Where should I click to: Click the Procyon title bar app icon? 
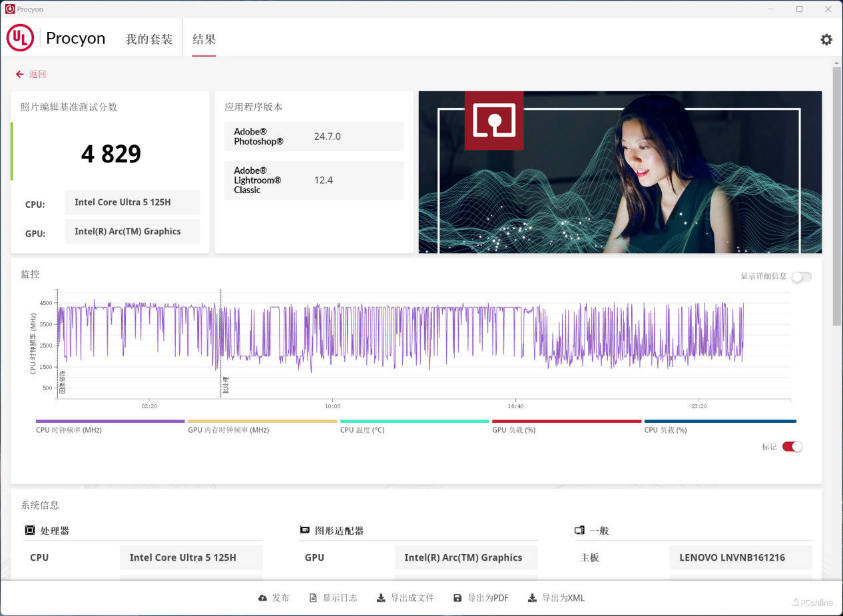tap(10, 9)
